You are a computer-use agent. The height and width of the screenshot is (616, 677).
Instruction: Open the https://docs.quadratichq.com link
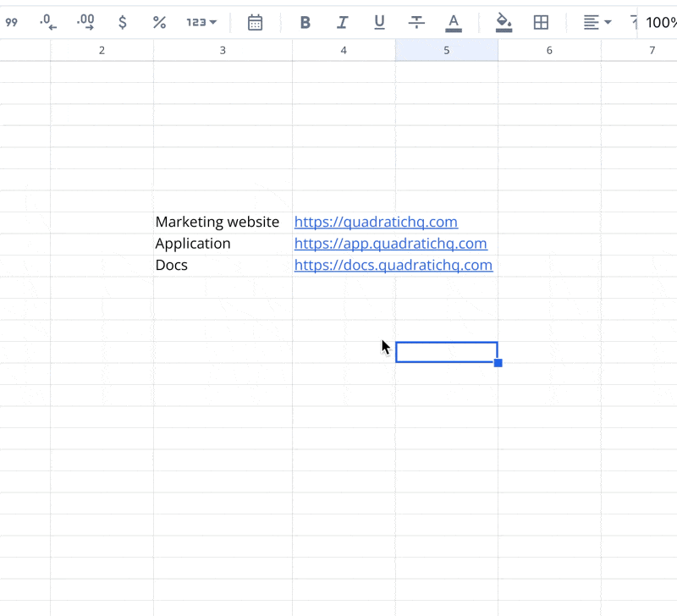pos(394,265)
